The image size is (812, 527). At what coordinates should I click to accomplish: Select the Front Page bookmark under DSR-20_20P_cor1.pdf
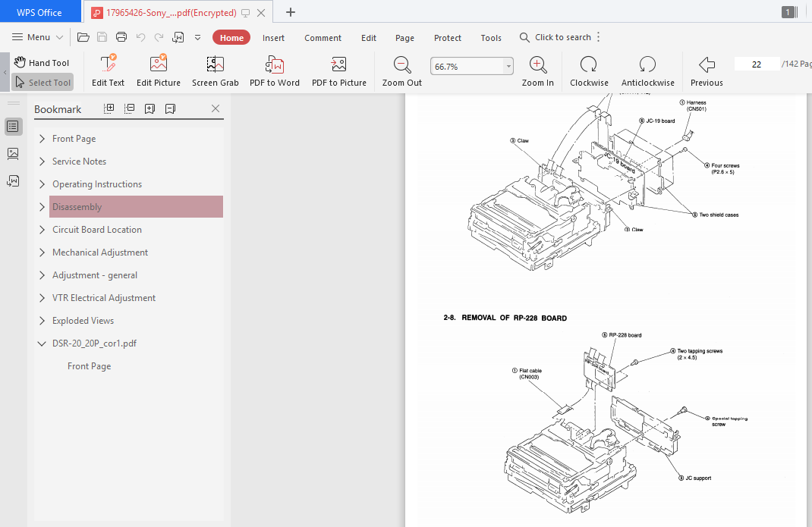pos(89,366)
